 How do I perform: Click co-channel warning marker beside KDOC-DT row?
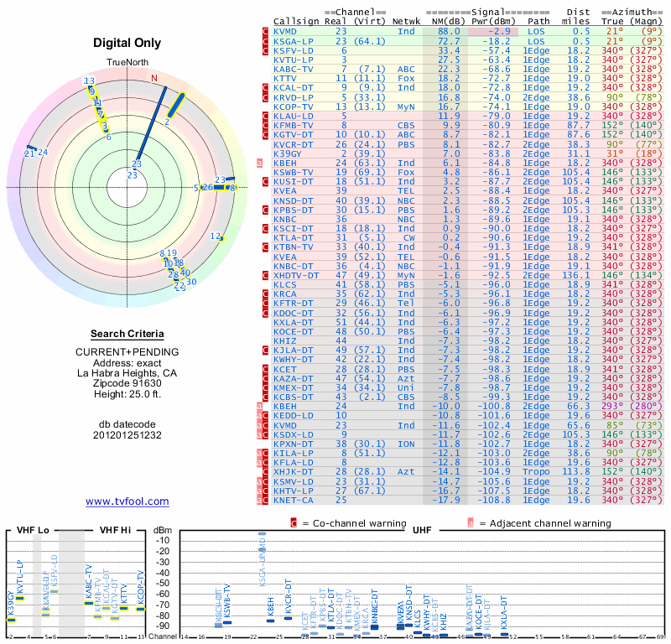[x=265, y=313]
